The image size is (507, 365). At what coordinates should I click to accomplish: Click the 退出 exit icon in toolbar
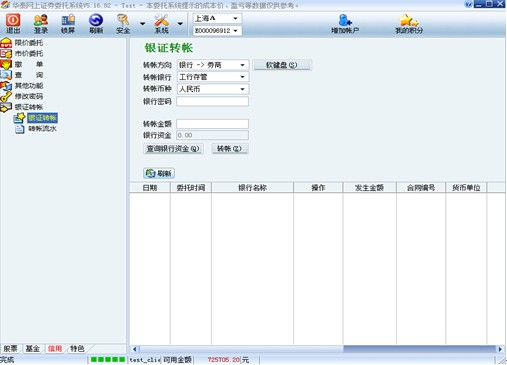(x=13, y=24)
